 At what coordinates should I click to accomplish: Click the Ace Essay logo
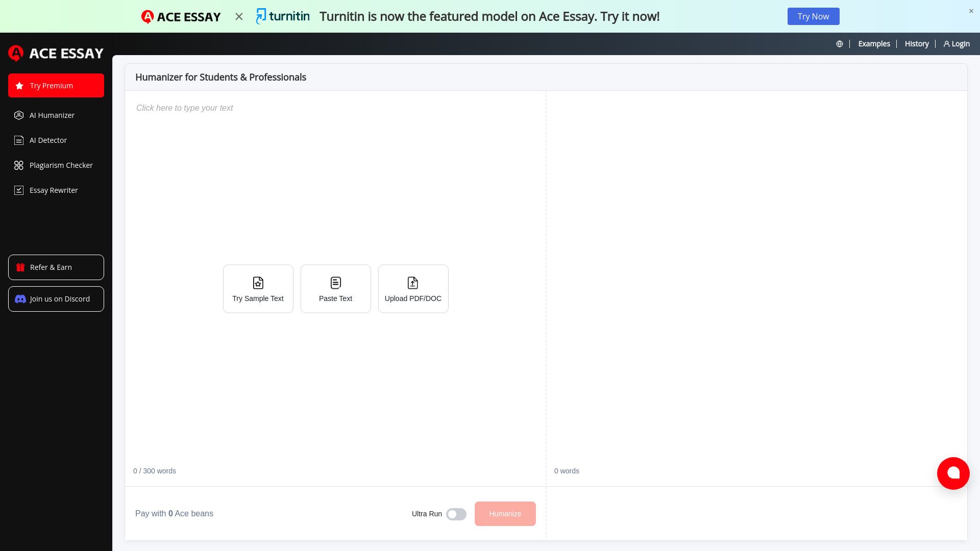[56, 53]
